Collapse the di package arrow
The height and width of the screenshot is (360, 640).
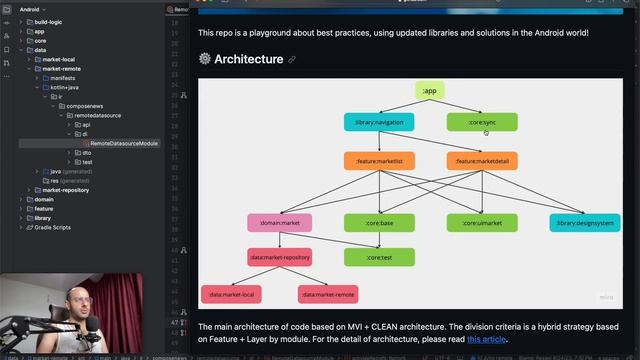tap(69, 134)
